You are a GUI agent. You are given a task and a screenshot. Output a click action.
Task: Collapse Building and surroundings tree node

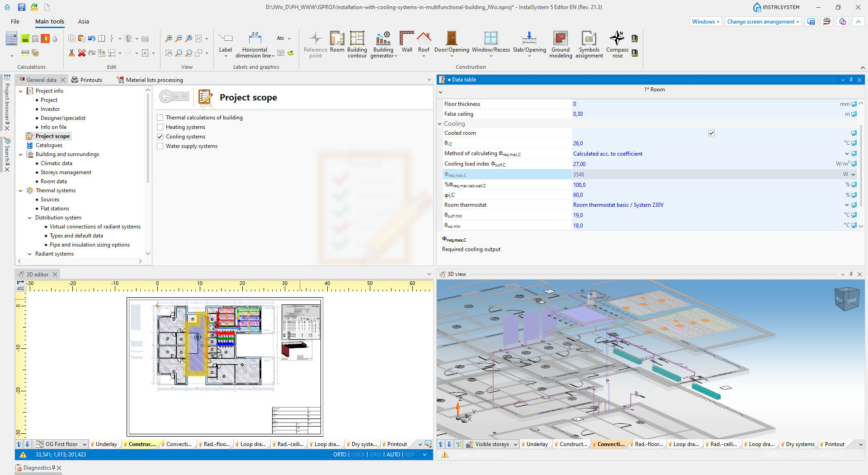coord(21,154)
